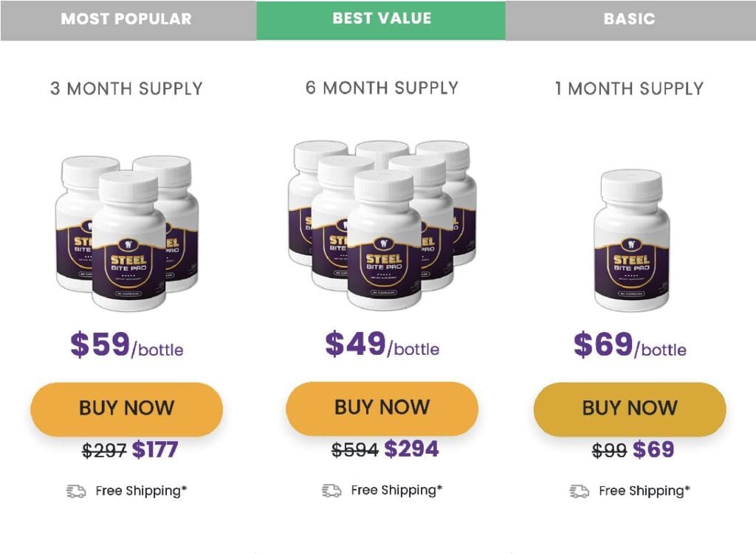Open the Most Popular tab header
This screenshot has height=554, width=756.
[128, 20]
